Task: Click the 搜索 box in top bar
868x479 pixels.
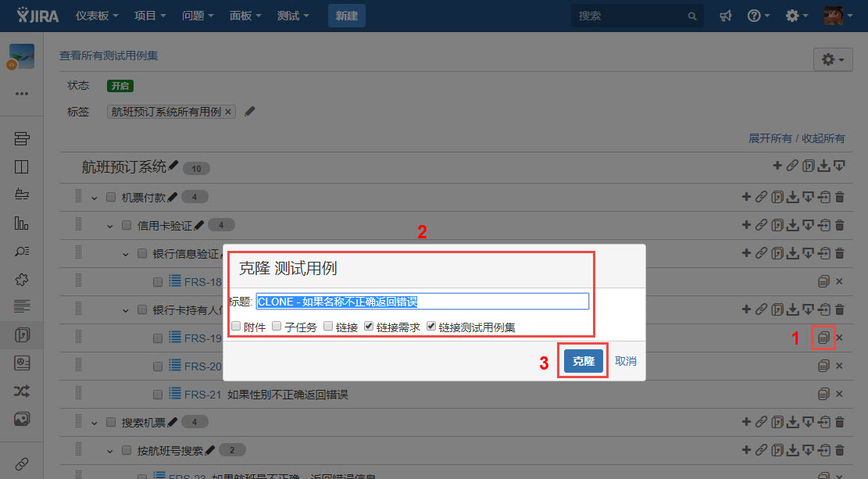Action: point(637,16)
